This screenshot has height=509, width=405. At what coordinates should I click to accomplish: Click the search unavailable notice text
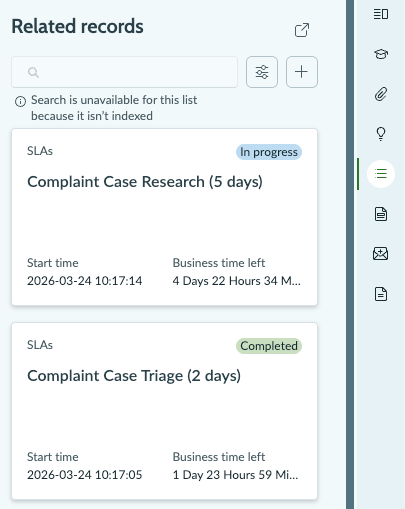point(114,108)
